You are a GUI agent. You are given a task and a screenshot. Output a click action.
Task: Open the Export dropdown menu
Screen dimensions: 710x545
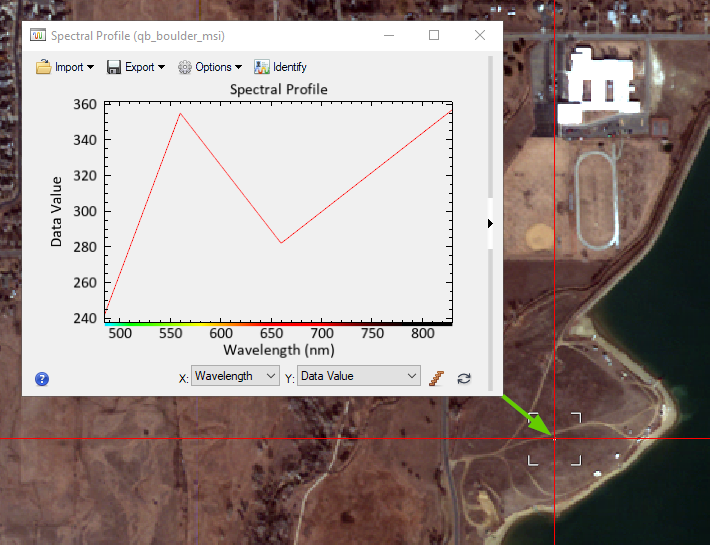[136, 67]
